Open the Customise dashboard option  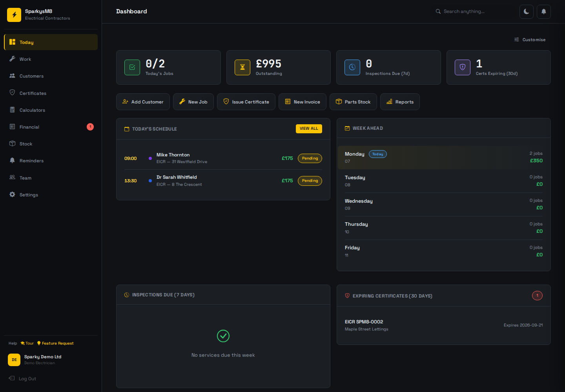tap(530, 40)
